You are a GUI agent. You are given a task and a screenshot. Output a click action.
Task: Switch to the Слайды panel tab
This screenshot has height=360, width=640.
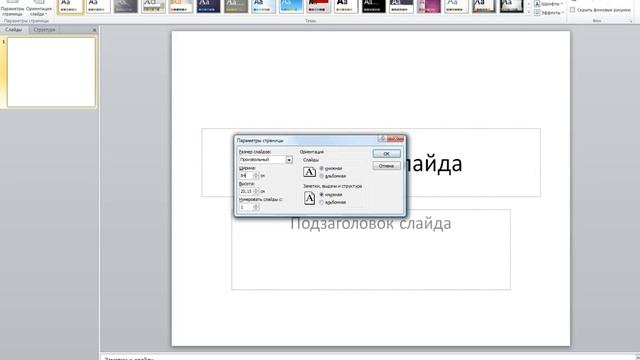13,30
